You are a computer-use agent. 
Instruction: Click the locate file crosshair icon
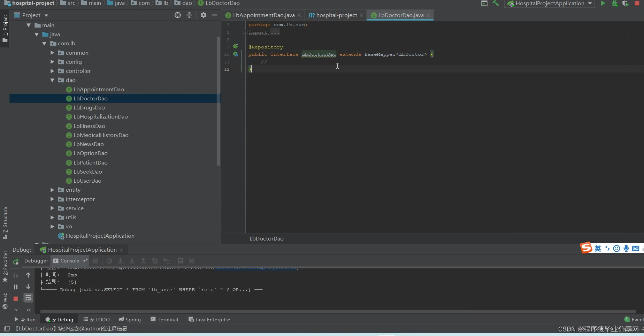click(x=178, y=15)
